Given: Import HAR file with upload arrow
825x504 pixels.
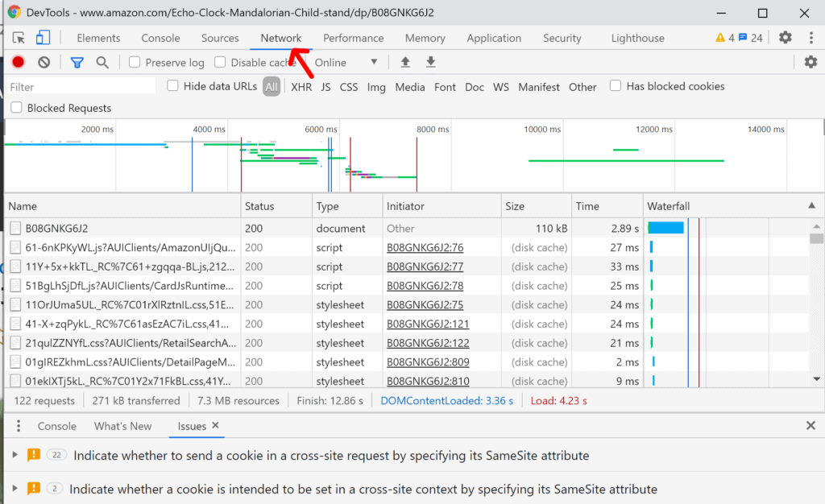Looking at the screenshot, I should [x=405, y=62].
